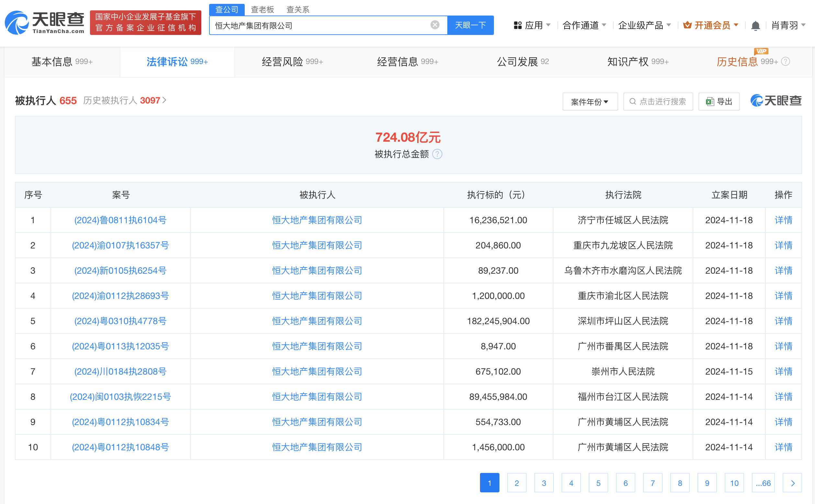Expand 历史被执行人 3097 with its arrow
This screenshot has width=815, height=504.
tap(165, 100)
